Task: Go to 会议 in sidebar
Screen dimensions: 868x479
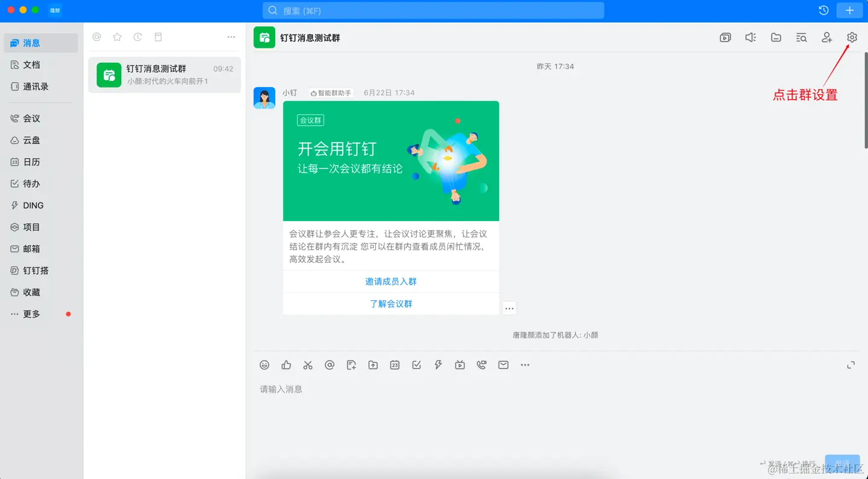Action: (x=41, y=118)
